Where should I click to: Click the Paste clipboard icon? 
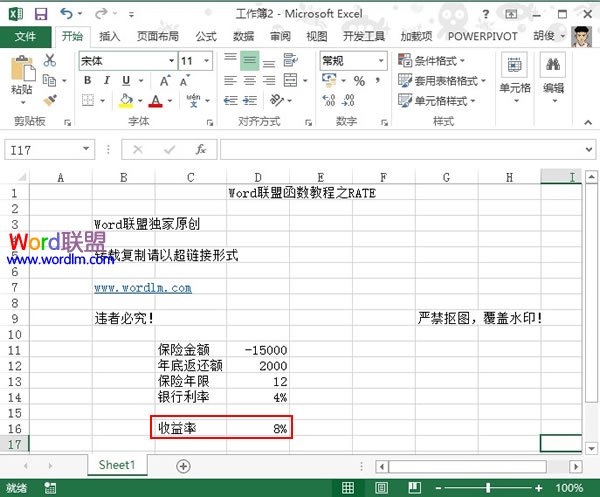(23, 70)
